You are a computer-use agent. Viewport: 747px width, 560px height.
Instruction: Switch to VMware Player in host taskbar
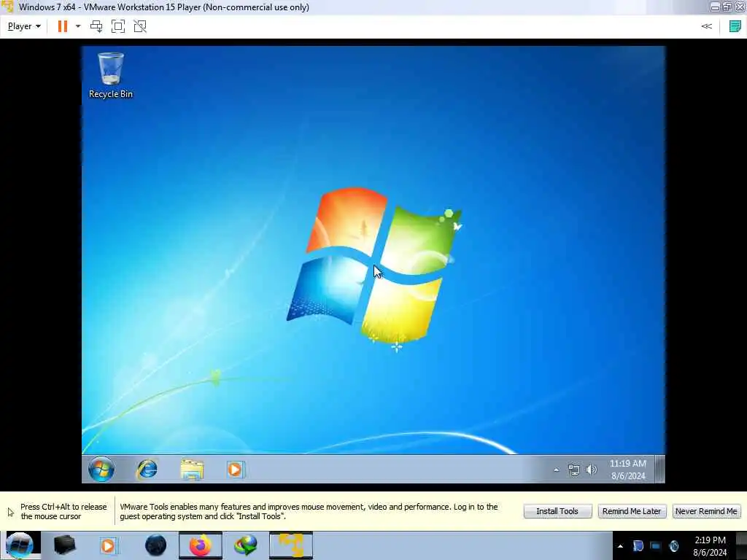pos(291,545)
